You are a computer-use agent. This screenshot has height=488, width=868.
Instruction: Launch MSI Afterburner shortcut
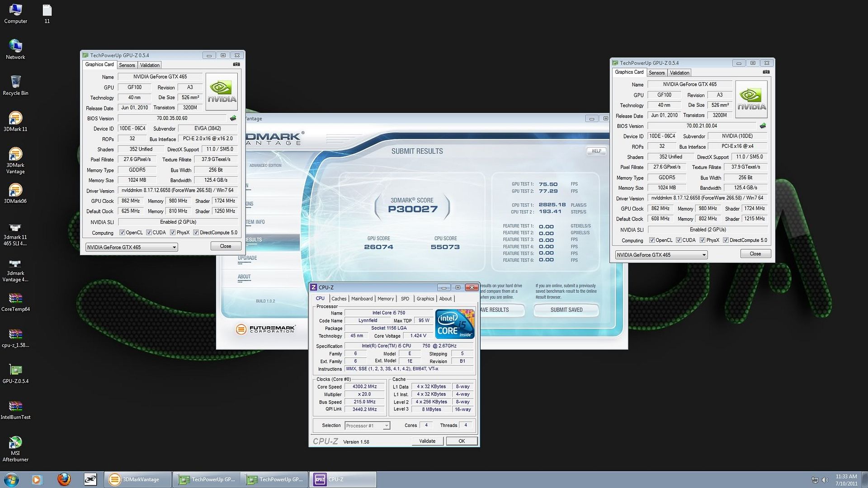pos(15,449)
